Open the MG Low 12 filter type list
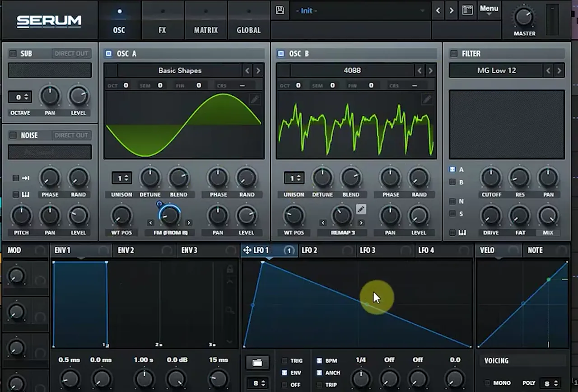Image resolution: width=578 pixels, height=392 pixels. pyautogui.click(x=496, y=70)
